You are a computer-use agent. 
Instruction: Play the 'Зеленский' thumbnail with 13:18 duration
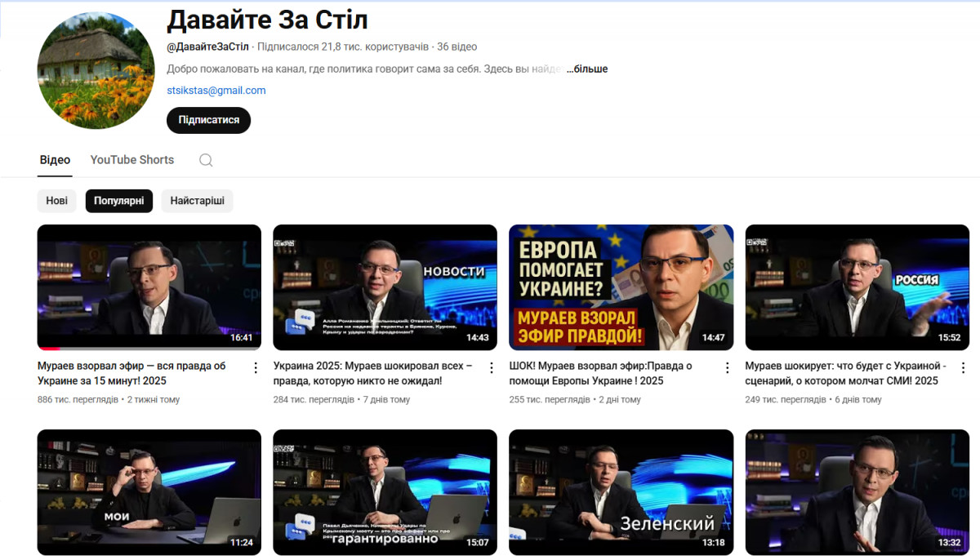621,492
